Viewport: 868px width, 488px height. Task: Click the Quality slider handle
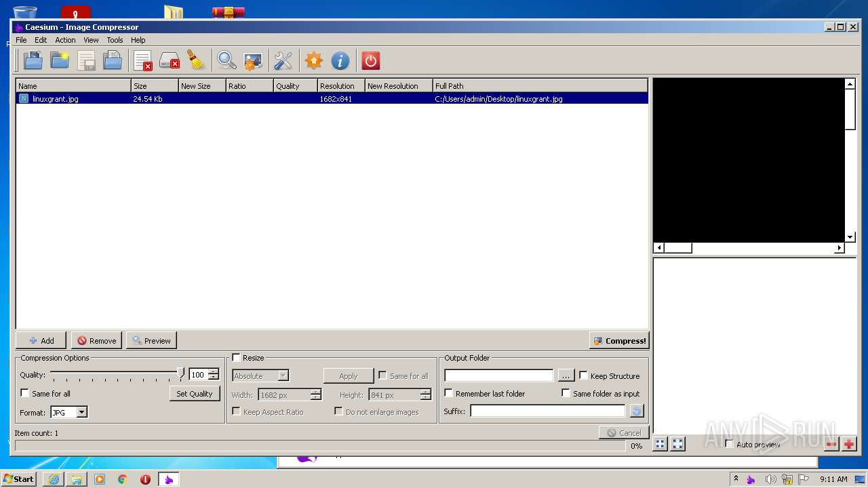coord(180,373)
